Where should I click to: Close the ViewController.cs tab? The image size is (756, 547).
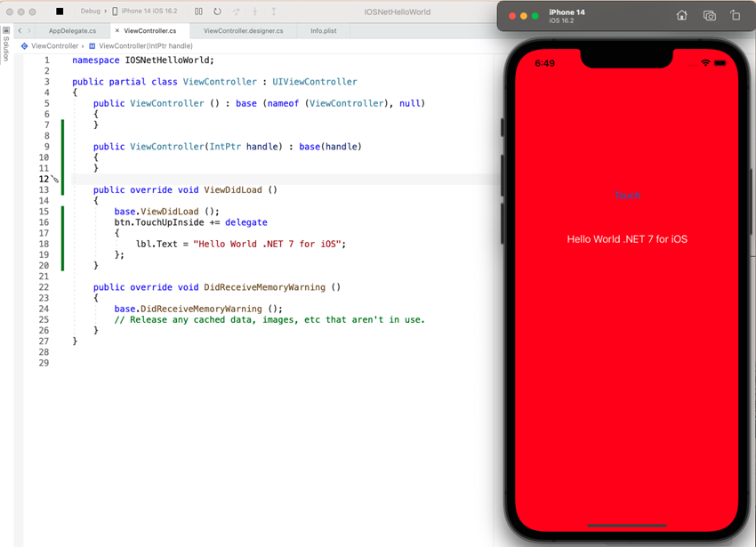117,30
